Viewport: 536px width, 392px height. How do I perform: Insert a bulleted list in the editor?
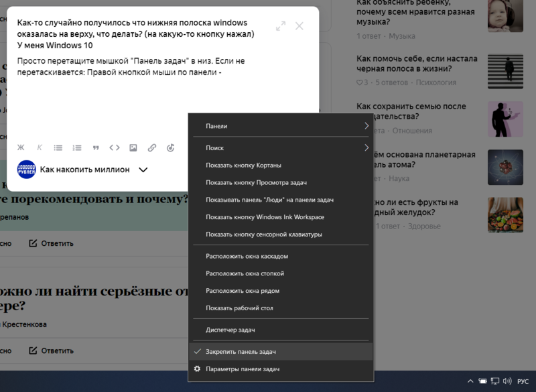coord(58,147)
